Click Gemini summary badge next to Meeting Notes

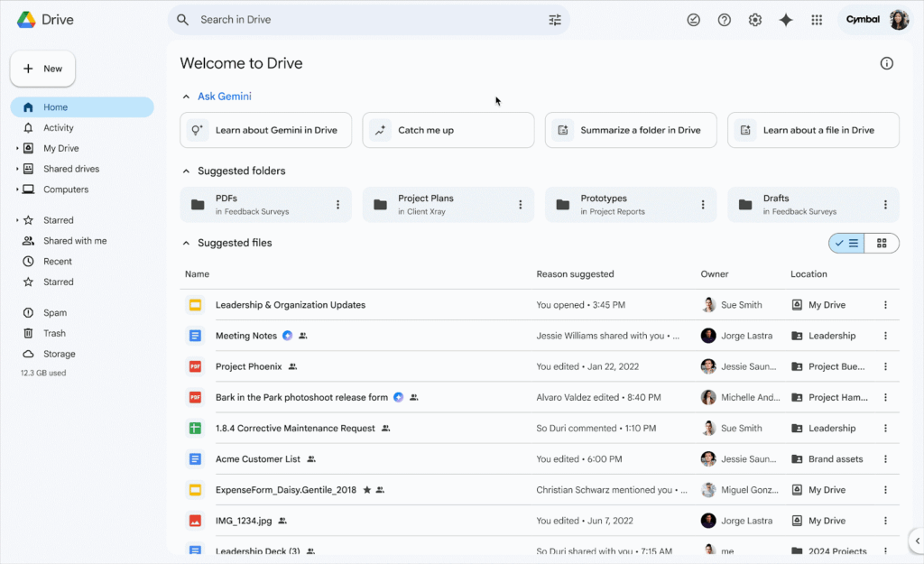pos(287,336)
